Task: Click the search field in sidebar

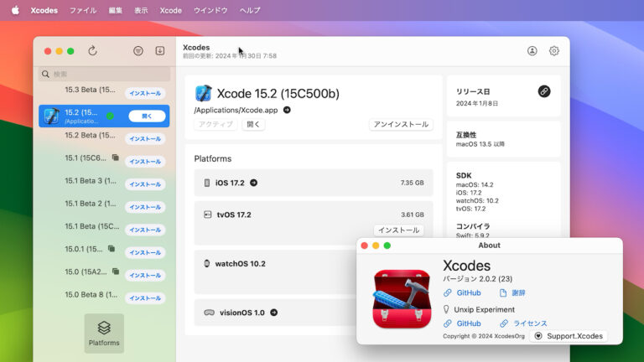Action: point(104,74)
